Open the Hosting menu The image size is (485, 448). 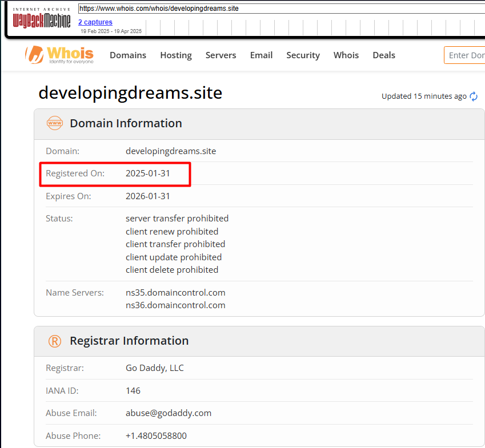176,55
